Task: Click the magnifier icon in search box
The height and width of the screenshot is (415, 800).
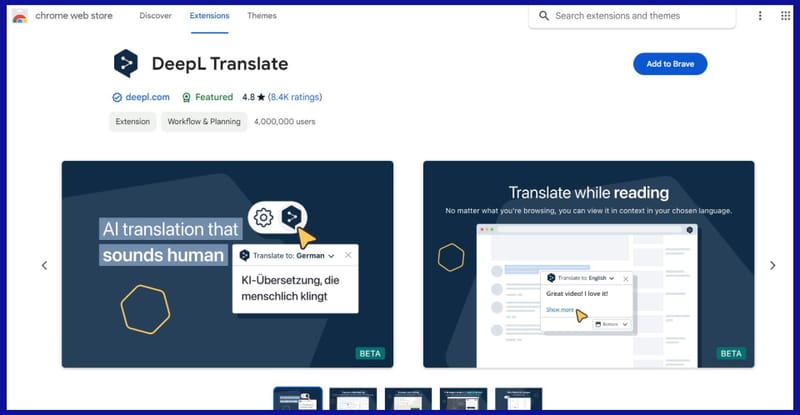Action: click(544, 16)
